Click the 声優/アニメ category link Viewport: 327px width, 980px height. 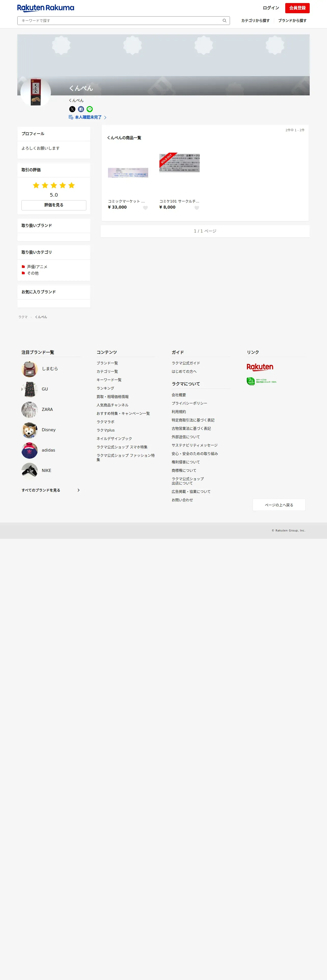(x=37, y=267)
